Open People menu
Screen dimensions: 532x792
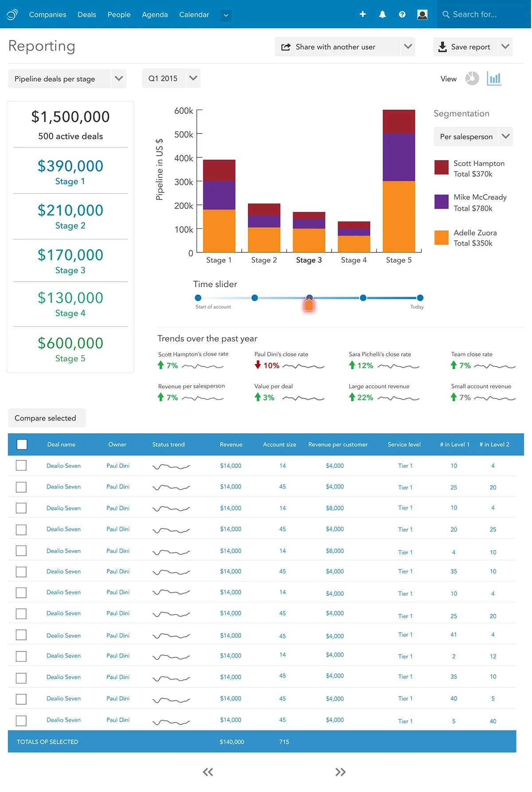tap(119, 15)
